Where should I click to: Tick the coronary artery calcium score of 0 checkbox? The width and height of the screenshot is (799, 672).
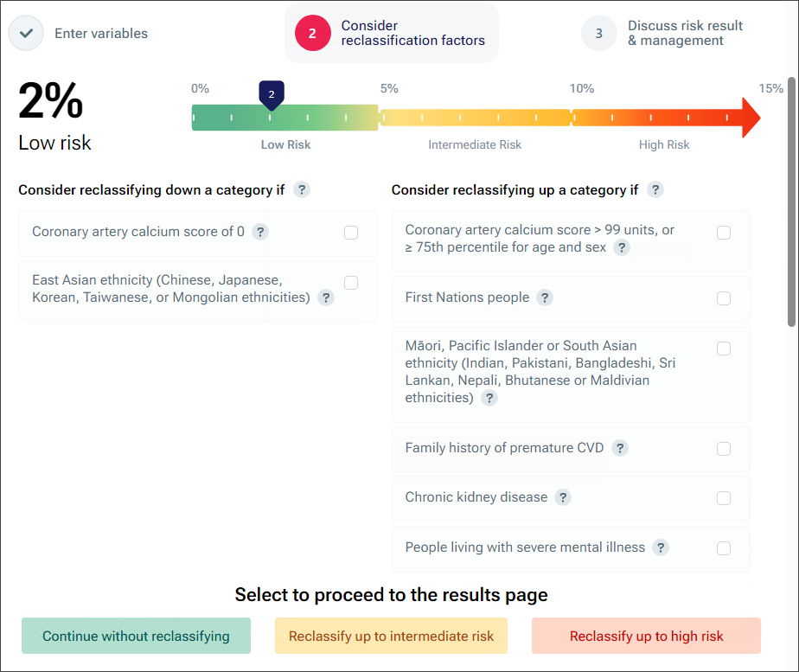(x=351, y=233)
